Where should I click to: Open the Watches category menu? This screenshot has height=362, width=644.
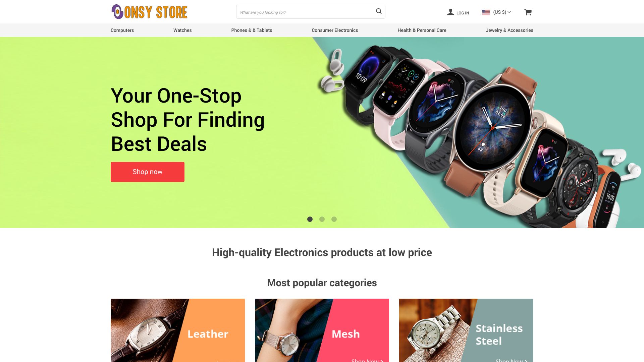click(x=182, y=30)
